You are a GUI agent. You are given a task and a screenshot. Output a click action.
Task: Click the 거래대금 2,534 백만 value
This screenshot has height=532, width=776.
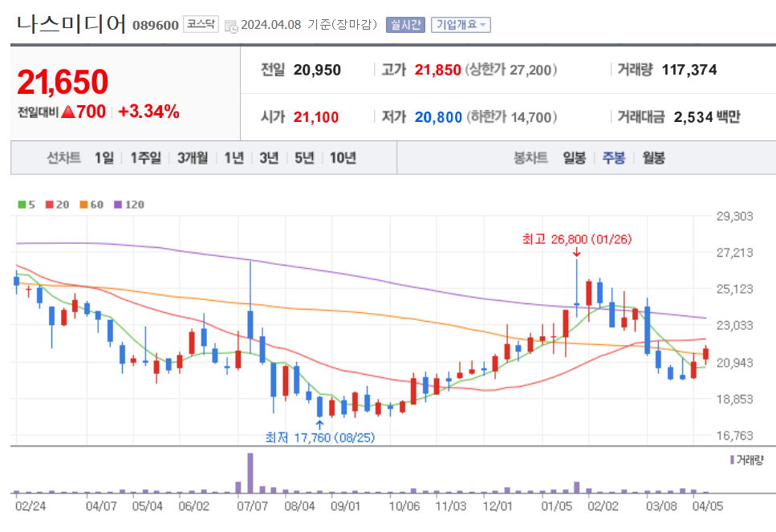click(x=707, y=117)
